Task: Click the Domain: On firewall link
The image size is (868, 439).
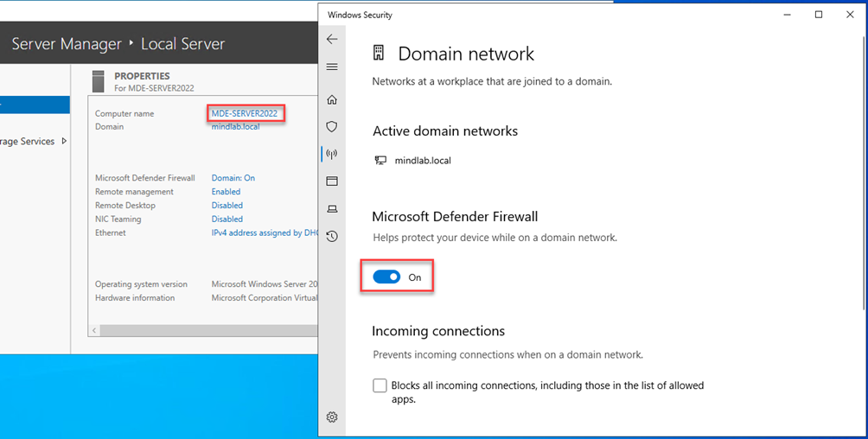Action: (233, 178)
